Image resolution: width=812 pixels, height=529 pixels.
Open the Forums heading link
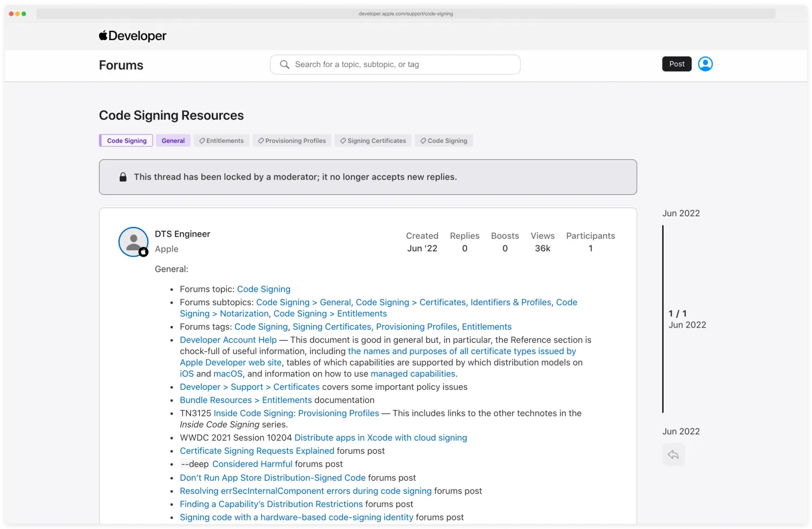point(121,66)
